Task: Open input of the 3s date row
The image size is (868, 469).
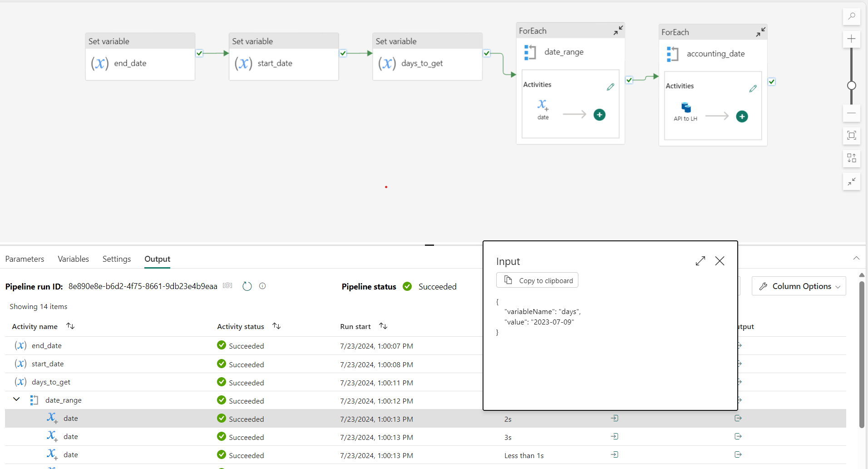Action: pyautogui.click(x=615, y=436)
